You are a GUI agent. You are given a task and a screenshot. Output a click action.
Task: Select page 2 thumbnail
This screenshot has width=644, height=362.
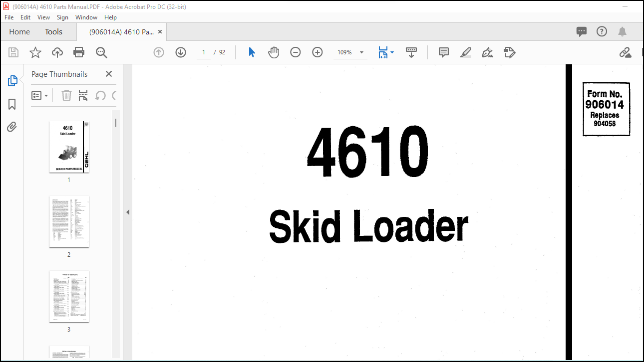[x=69, y=222]
